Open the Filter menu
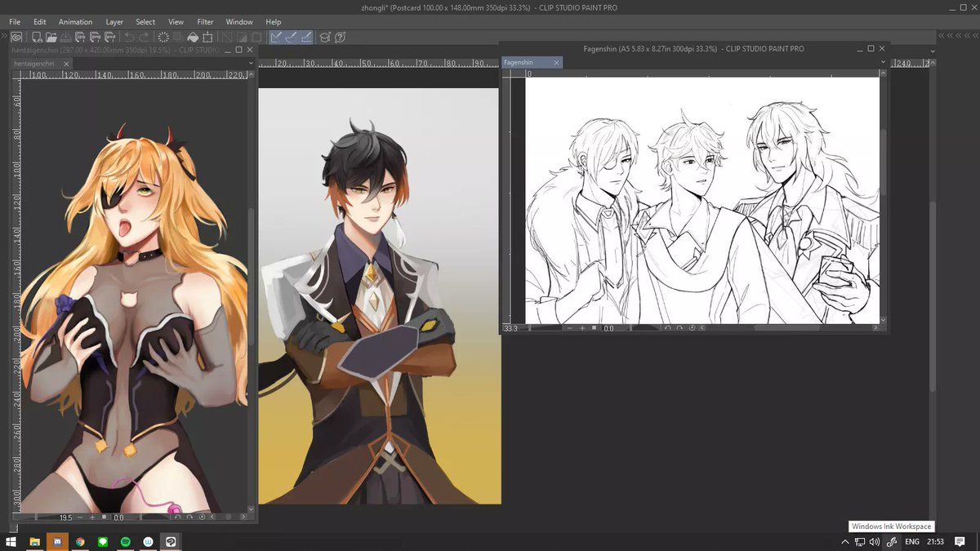This screenshot has width=980, height=551. point(205,22)
